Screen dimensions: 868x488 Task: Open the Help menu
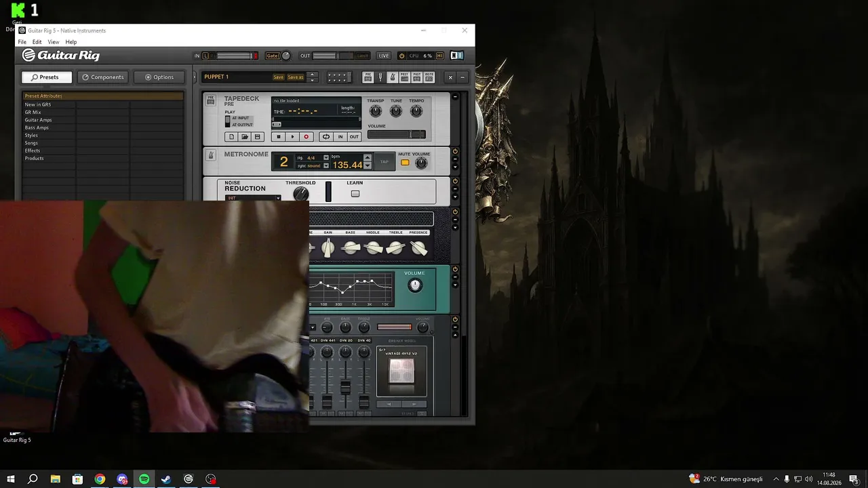click(71, 42)
